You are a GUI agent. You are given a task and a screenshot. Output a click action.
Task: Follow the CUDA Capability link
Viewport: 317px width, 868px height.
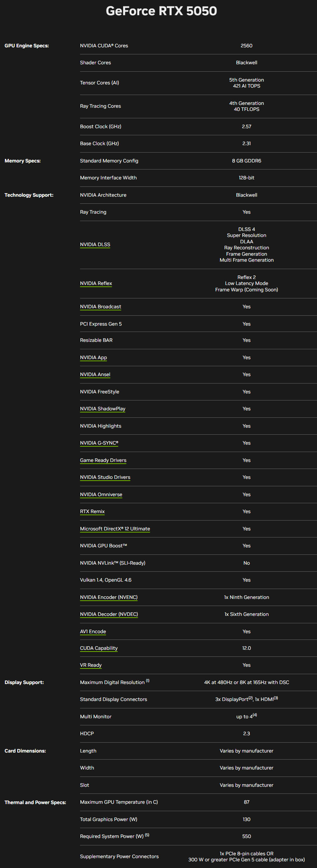[x=99, y=648]
